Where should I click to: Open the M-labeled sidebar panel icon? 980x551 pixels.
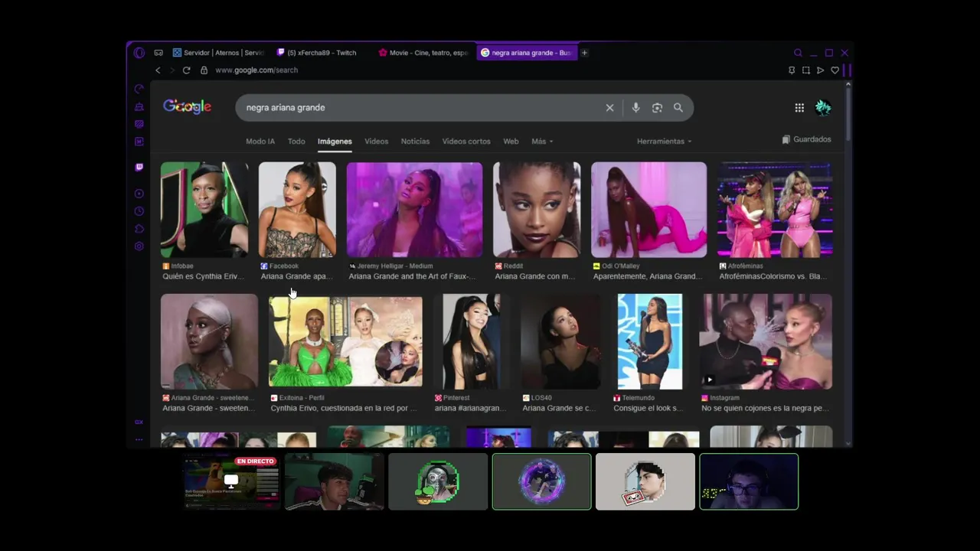139,142
